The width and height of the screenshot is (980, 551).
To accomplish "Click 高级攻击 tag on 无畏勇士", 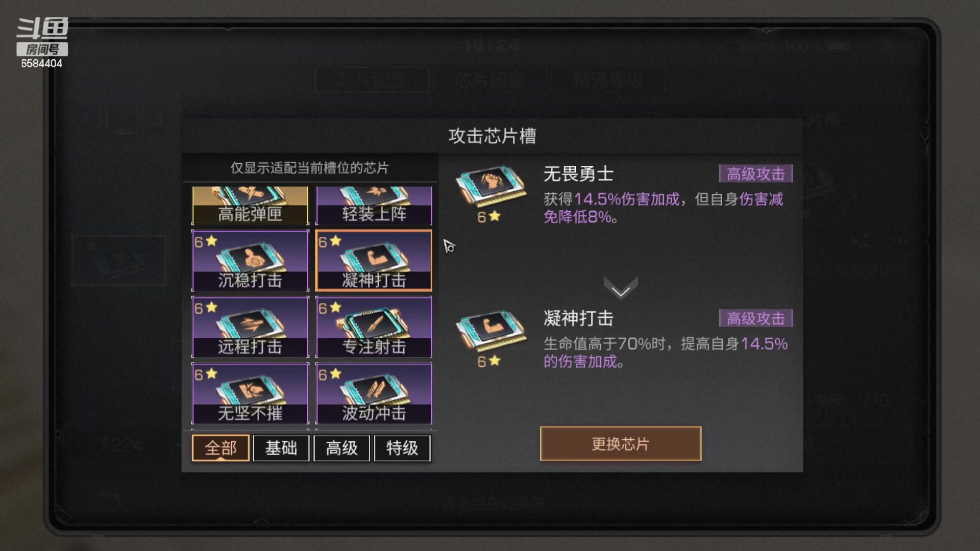I will coord(756,174).
